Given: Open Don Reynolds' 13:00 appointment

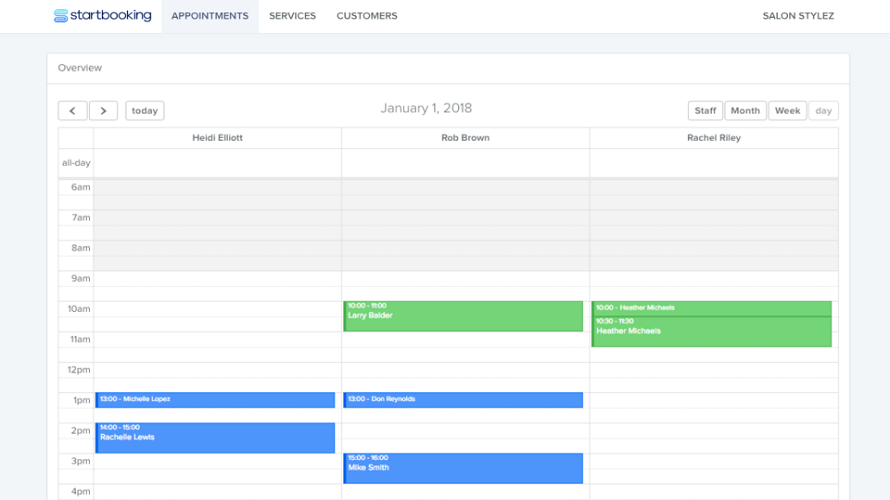Looking at the screenshot, I should point(463,400).
